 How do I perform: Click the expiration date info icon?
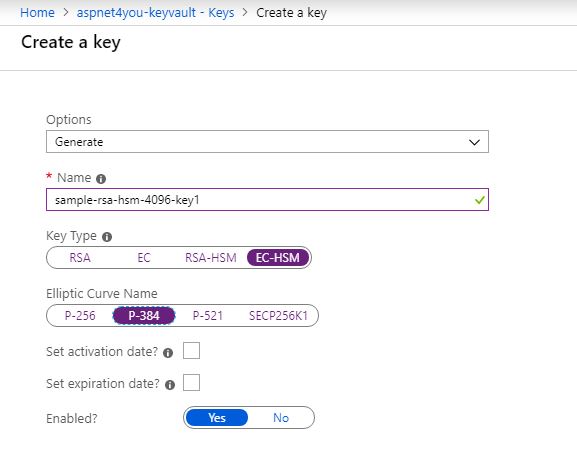(x=170, y=385)
